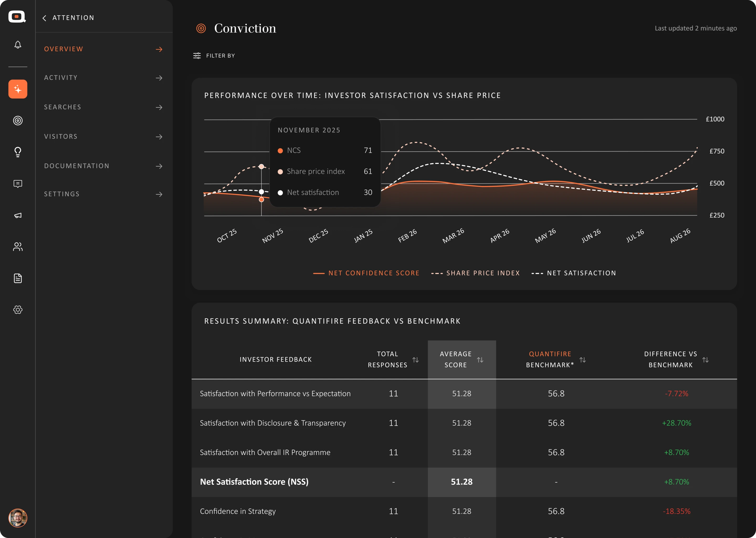This screenshot has height=538, width=756.
Task: Open the document report icon in sidebar
Action: [x=18, y=278]
